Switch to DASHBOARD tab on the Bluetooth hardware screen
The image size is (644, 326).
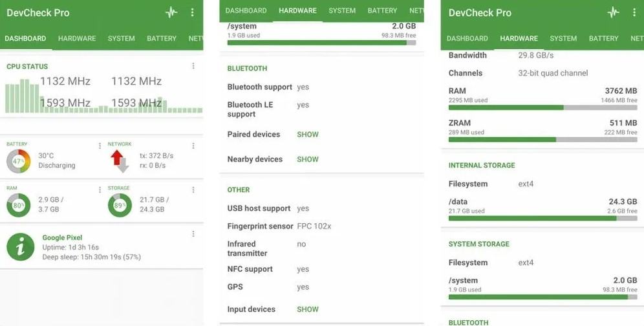(246, 10)
